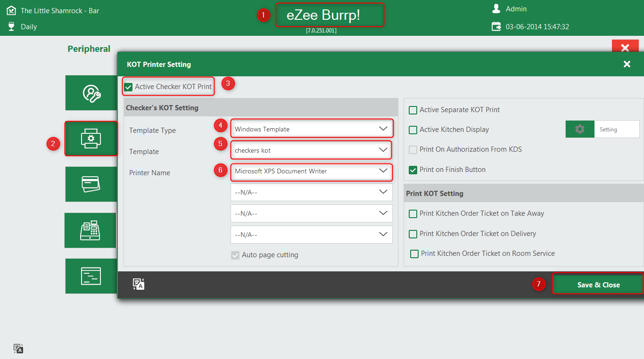Open the card payment sidebar icon

click(x=91, y=184)
